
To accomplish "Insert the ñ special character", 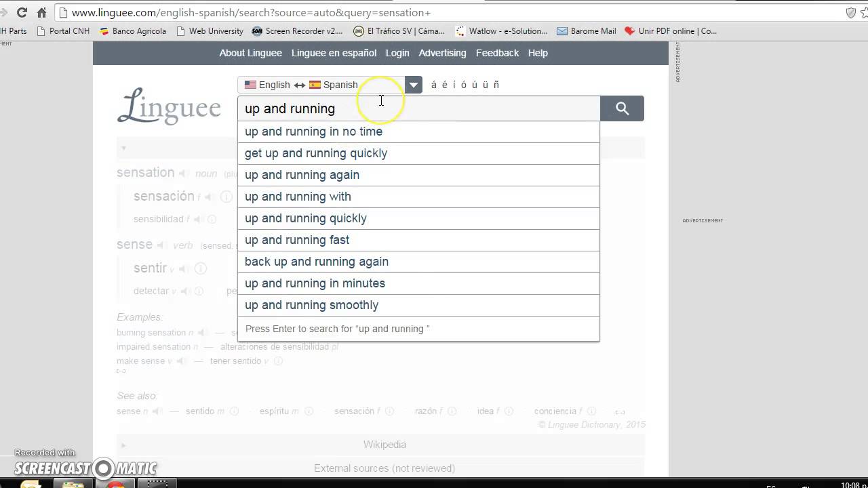I will pyautogui.click(x=496, y=85).
